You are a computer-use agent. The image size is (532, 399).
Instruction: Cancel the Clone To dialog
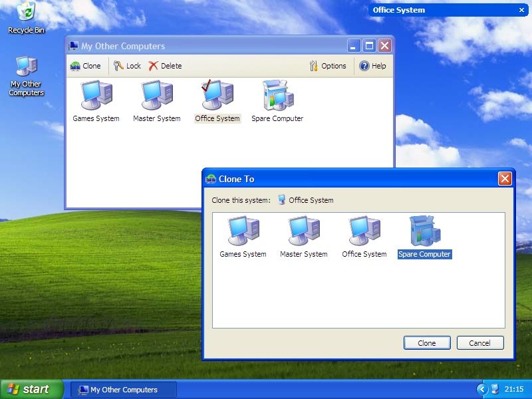(x=480, y=343)
